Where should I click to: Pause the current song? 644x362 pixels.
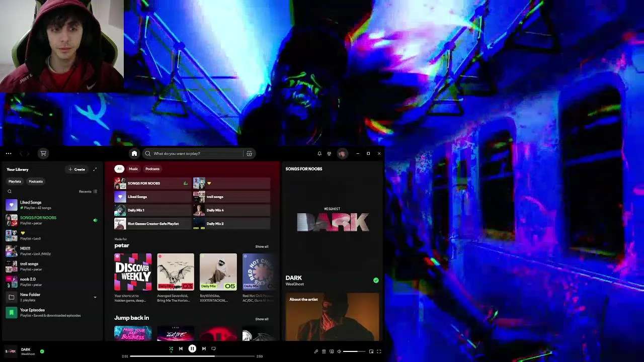point(192,348)
